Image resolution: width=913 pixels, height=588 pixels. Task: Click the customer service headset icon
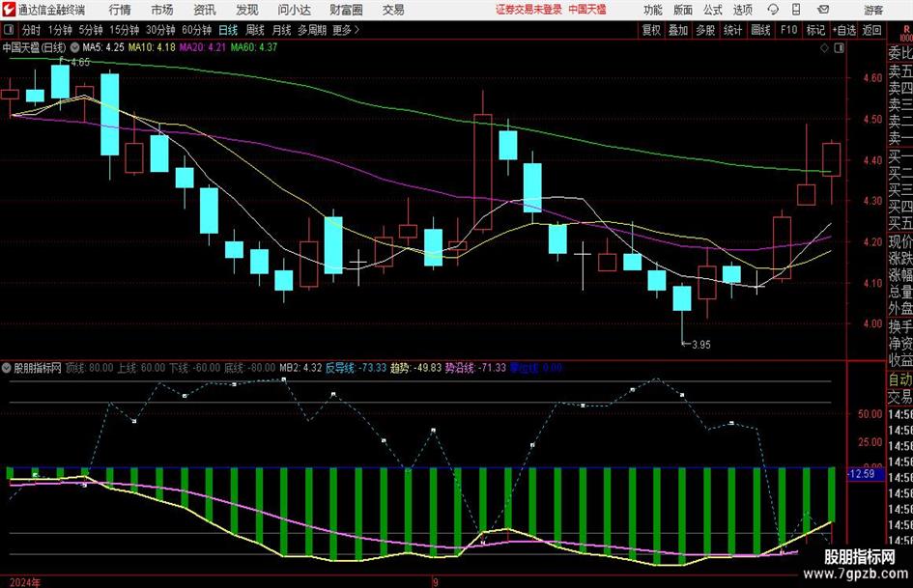773,10
